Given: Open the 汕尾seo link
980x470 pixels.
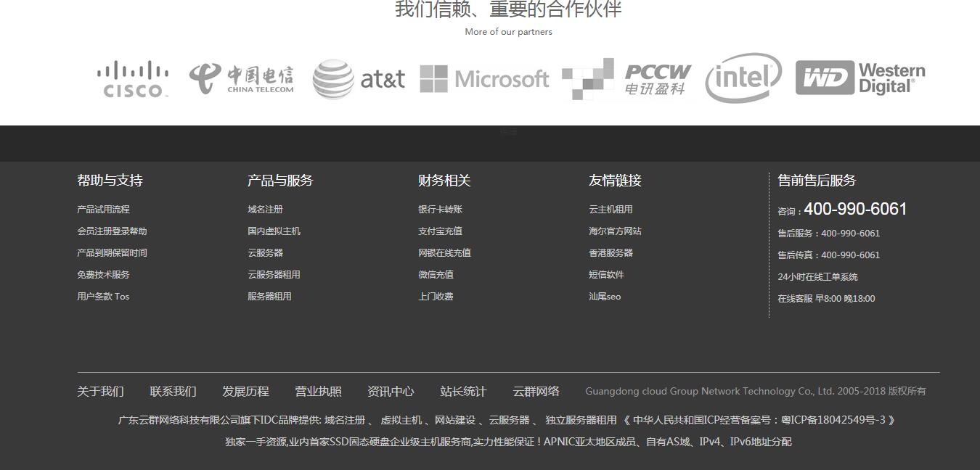Looking at the screenshot, I should click(x=605, y=297).
